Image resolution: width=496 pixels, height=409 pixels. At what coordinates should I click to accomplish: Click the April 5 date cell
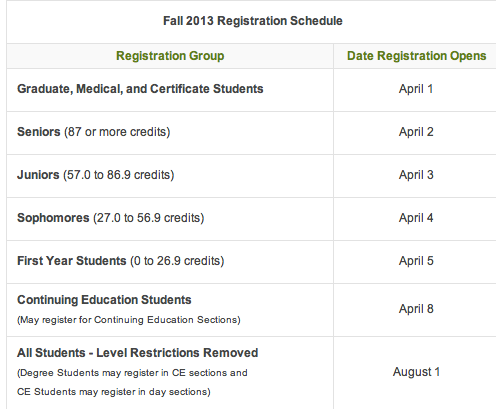[416, 261]
